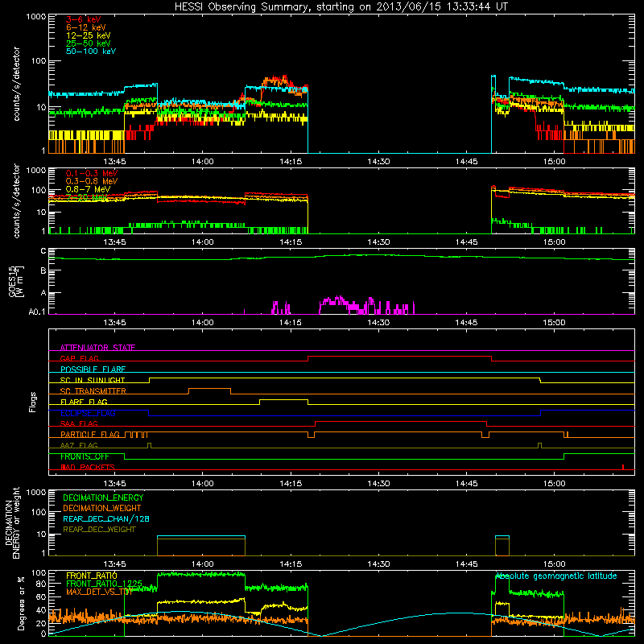
Task: Select the green "FRONTS_OFF" label
Action: (85, 456)
